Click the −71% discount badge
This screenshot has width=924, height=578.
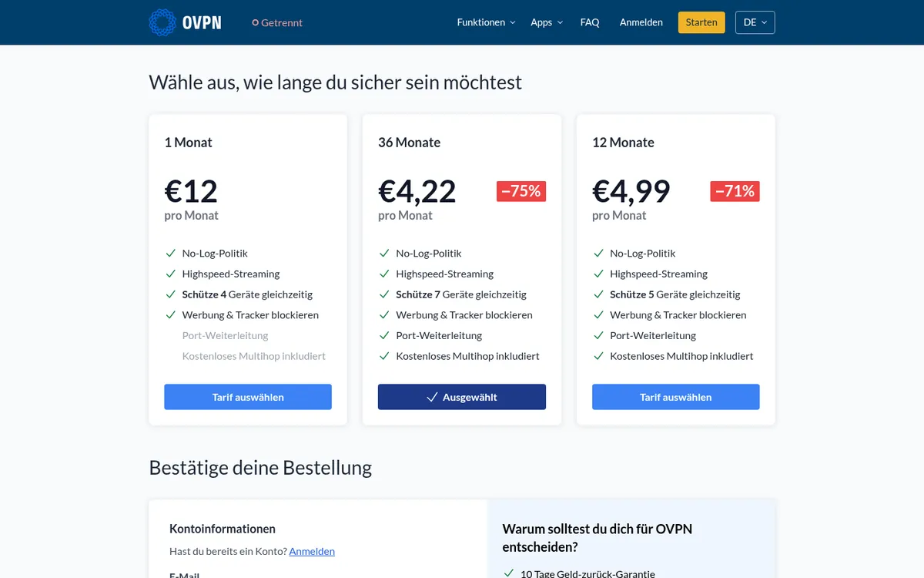click(x=735, y=191)
